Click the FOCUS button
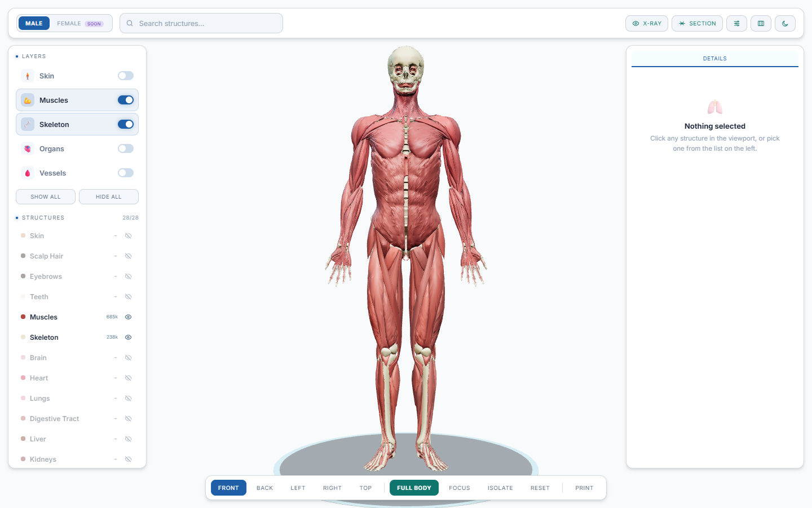The height and width of the screenshot is (508, 812). (x=460, y=488)
